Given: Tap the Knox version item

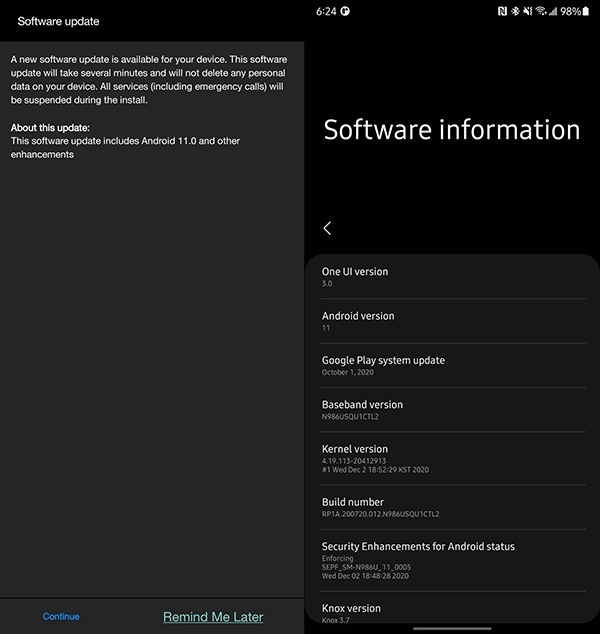Looking at the screenshot, I should [452, 612].
